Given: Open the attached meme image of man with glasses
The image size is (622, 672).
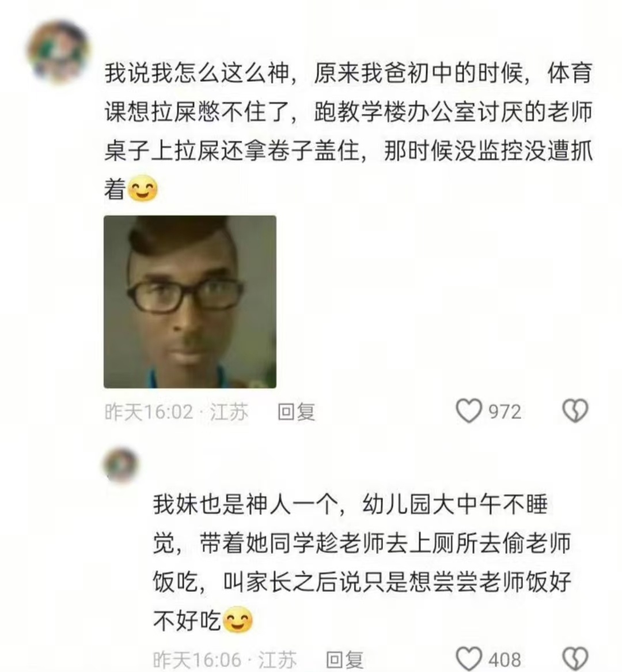Looking at the screenshot, I should click(x=190, y=302).
